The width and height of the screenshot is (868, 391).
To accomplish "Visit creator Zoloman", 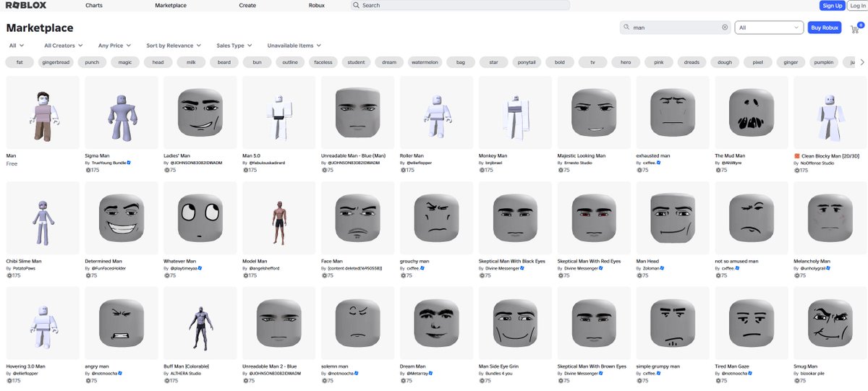I will click(652, 268).
